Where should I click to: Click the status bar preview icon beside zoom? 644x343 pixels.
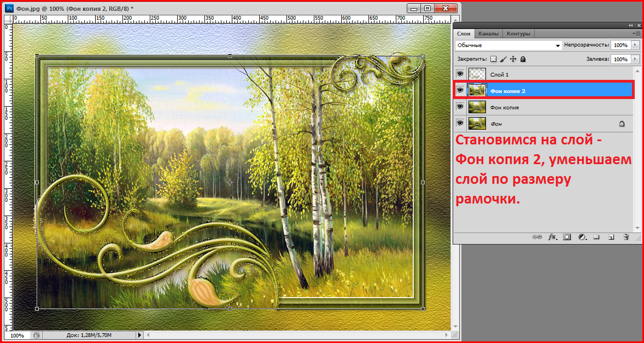pyautogui.click(x=37, y=335)
